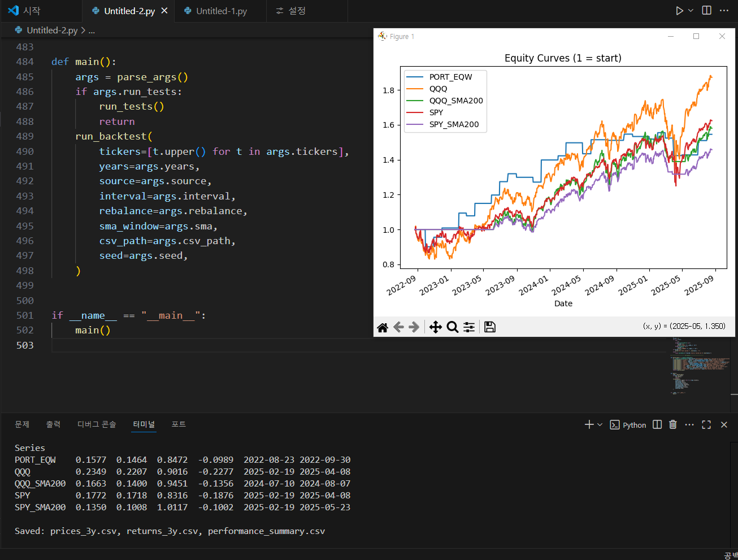Screen dimensions: 738x560
Task: Go back to the previous plot view
Action: coord(398,327)
